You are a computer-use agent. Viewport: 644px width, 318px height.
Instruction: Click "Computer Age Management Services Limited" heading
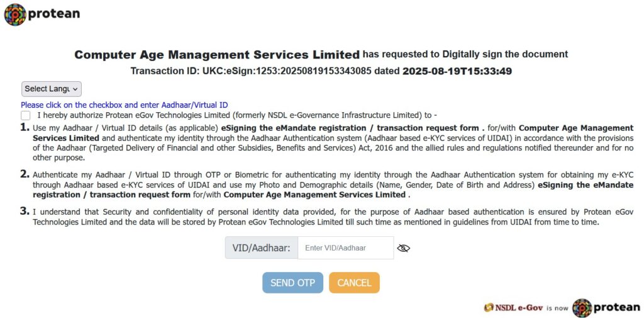tap(217, 55)
